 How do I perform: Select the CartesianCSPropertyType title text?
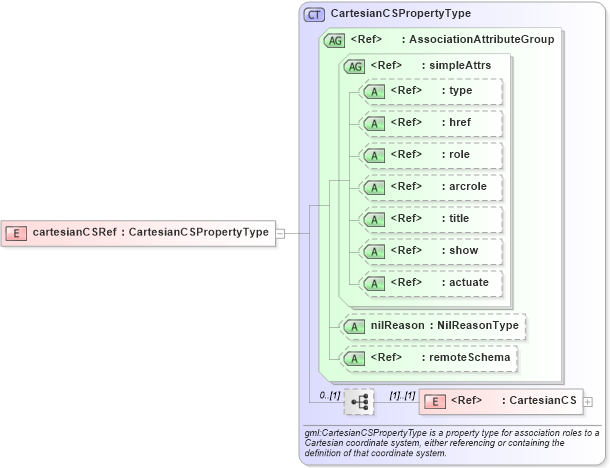[x=401, y=13]
